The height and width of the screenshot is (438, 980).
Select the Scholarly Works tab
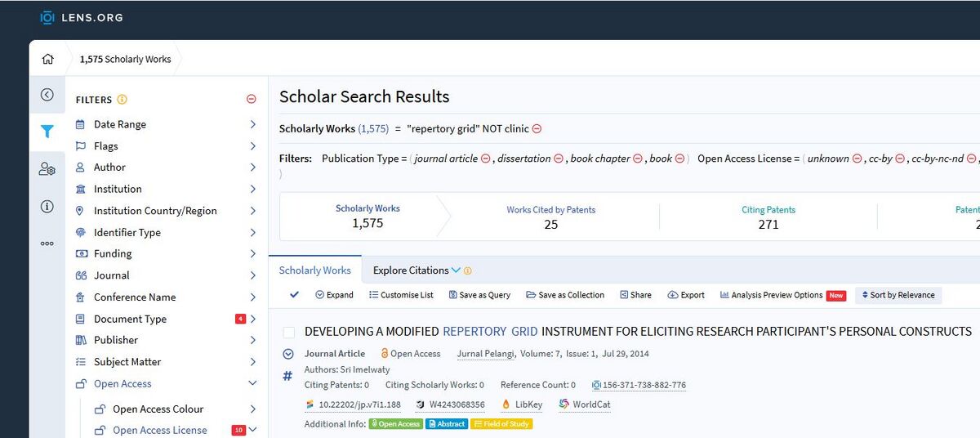pos(314,270)
